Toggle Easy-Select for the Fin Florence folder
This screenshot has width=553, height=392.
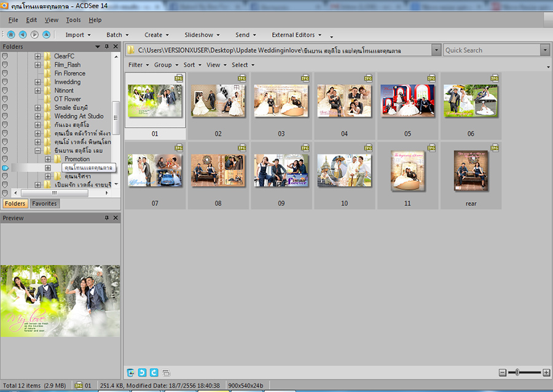(5, 73)
